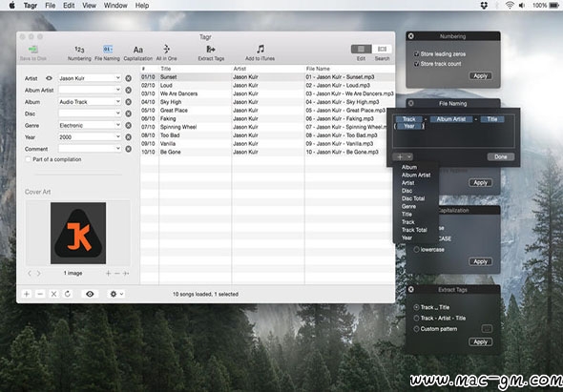Choose Disc Total from token list
Viewport: 563px width, 392px height.
pos(413,198)
